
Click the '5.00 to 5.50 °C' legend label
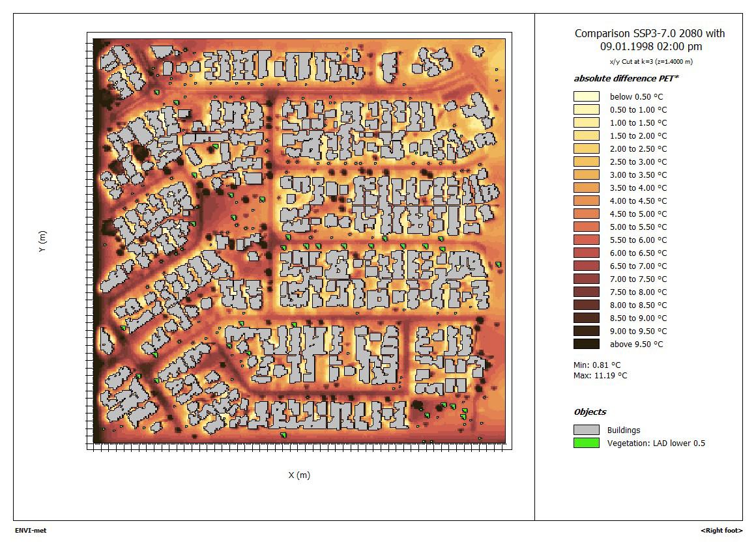pos(638,227)
